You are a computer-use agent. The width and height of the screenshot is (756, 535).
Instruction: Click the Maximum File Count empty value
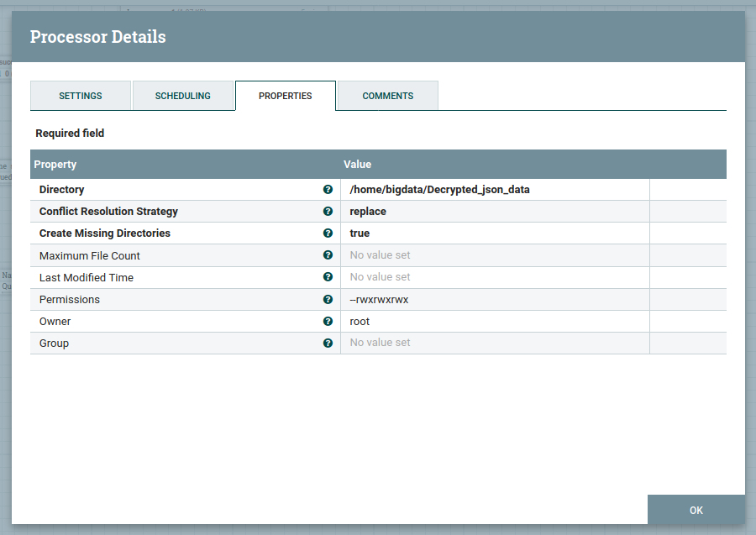(x=381, y=255)
